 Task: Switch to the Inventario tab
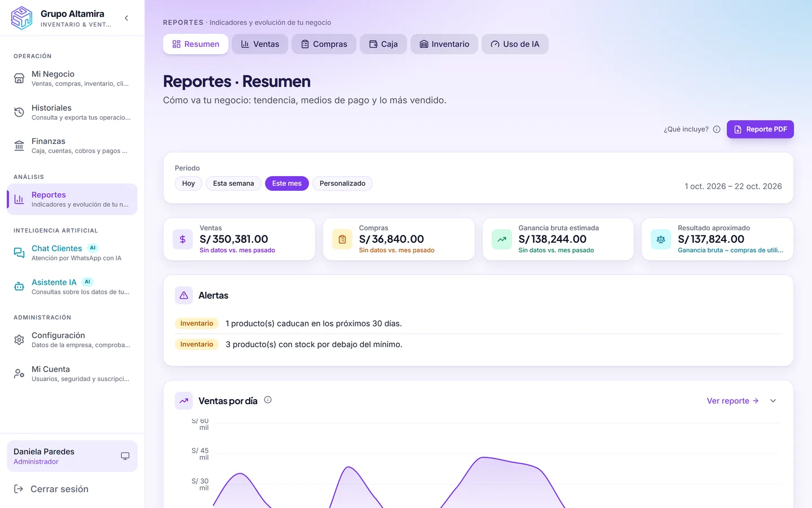pos(444,44)
